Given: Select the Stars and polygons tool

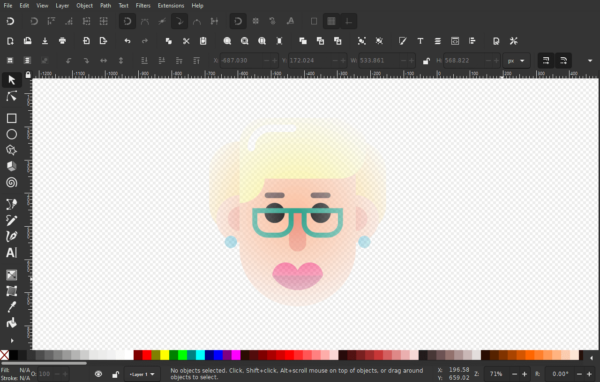Looking at the screenshot, I should [11, 150].
